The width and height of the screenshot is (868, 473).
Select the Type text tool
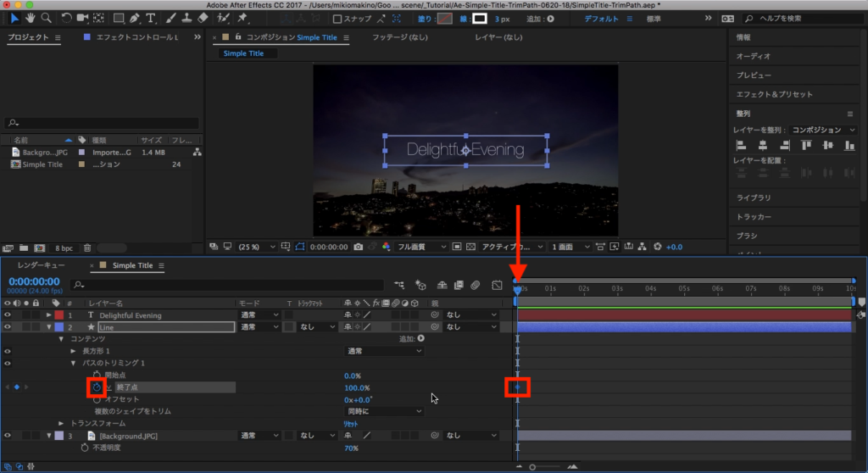(151, 18)
